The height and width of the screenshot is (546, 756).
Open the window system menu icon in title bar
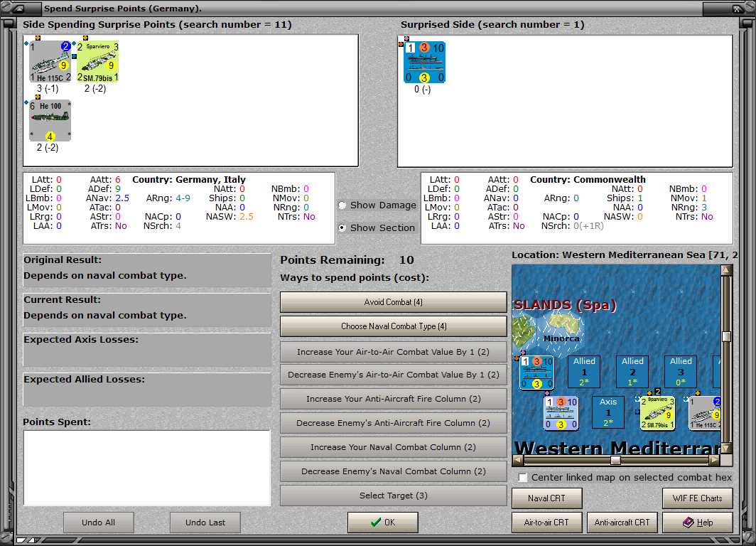18,9
